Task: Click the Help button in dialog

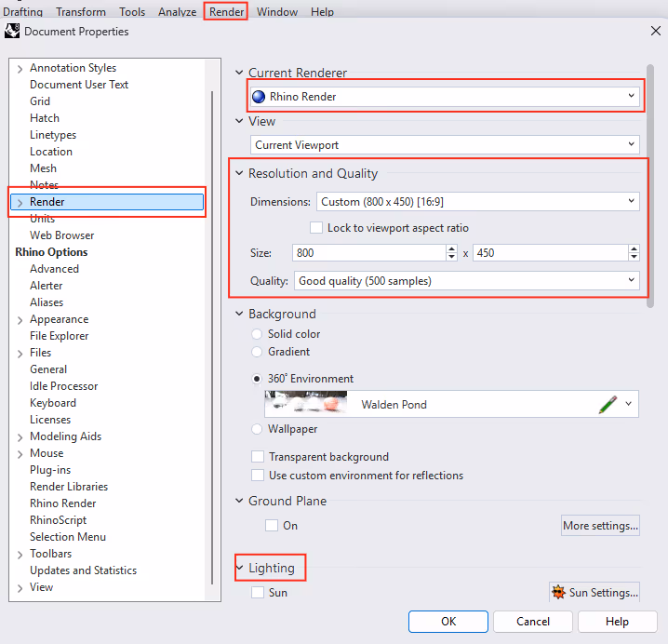Action: pos(617,622)
